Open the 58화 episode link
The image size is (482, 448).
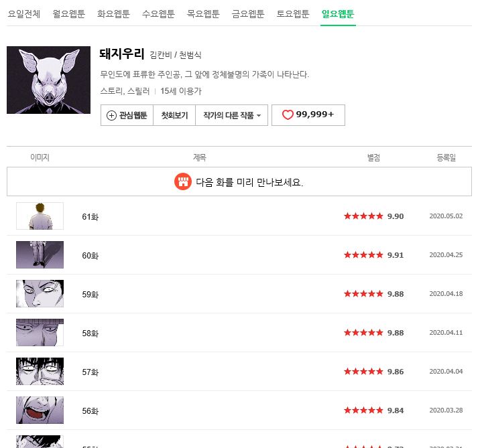coord(90,333)
